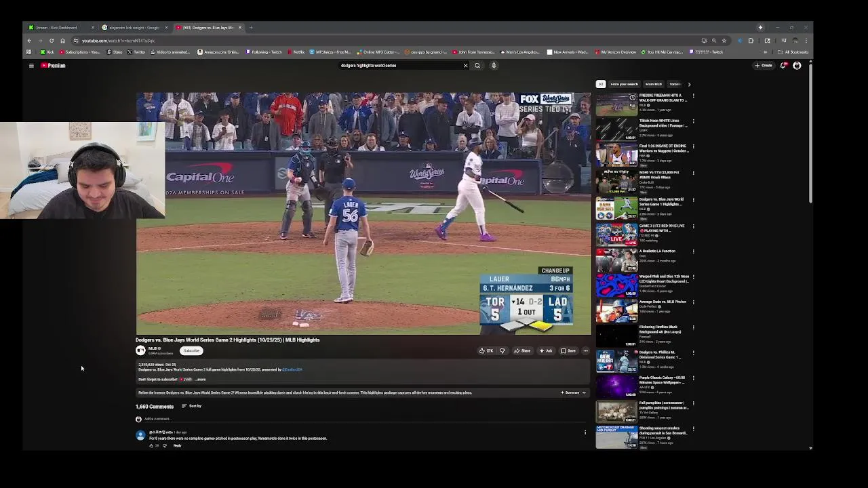Subscribe to the MLB channel
The width and height of the screenshot is (868, 488).
coord(192,350)
